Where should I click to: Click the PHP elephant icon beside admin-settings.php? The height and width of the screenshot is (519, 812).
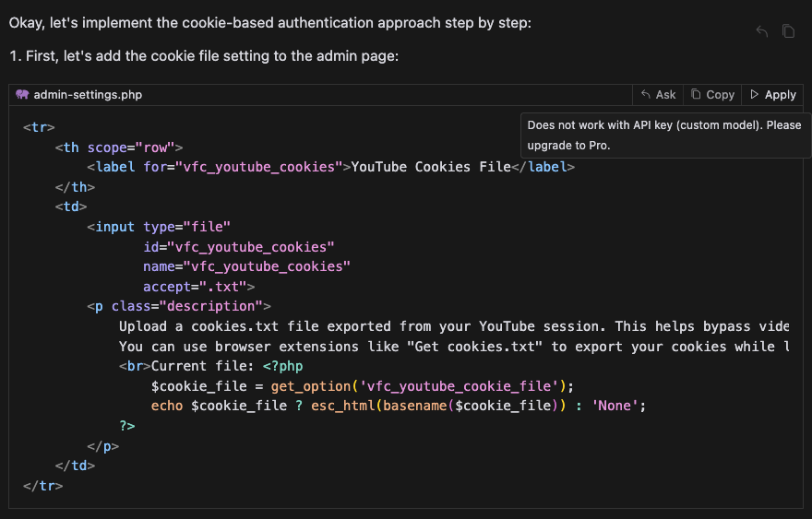pyautogui.click(x=22, y=94)
